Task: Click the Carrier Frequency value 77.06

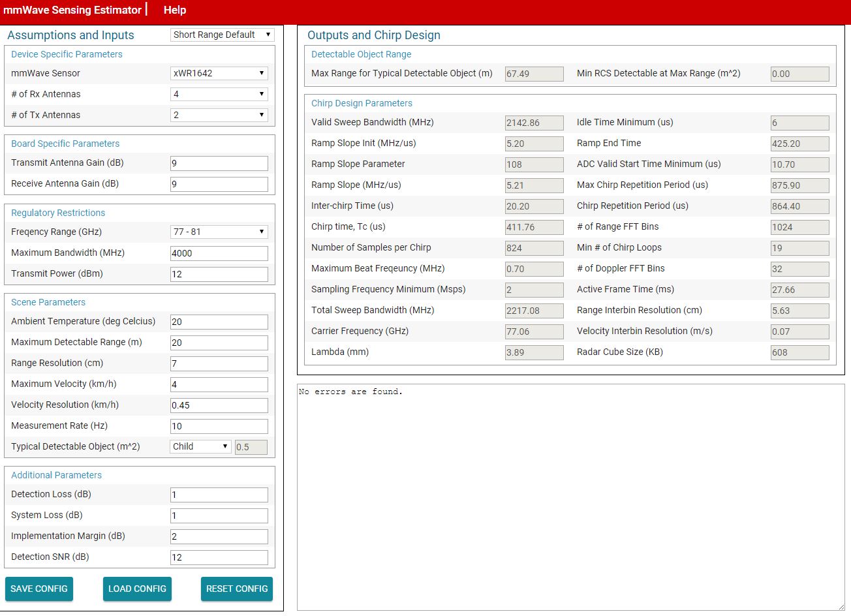Action: 534,331
